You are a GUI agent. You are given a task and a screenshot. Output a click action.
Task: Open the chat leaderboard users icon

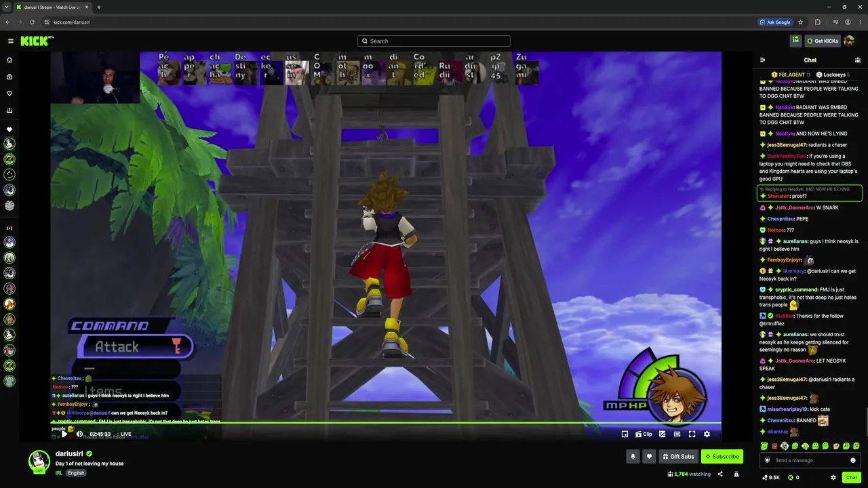point(857,60)
